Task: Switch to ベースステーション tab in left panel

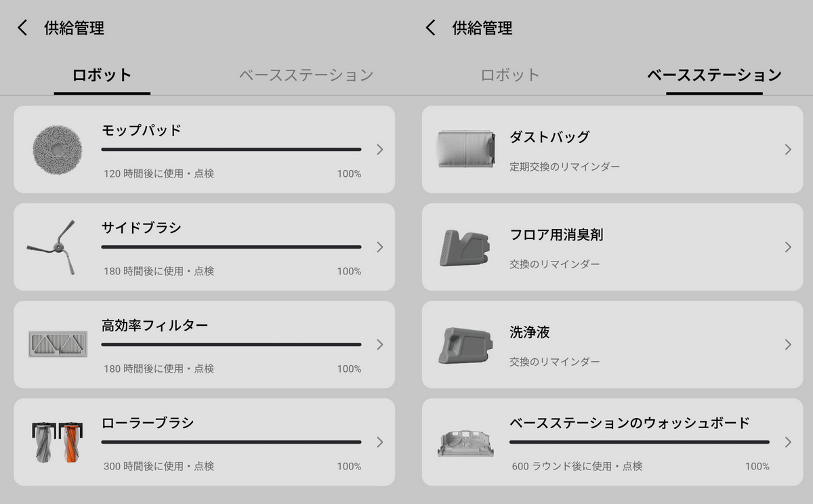Action: tap(306, 75)
